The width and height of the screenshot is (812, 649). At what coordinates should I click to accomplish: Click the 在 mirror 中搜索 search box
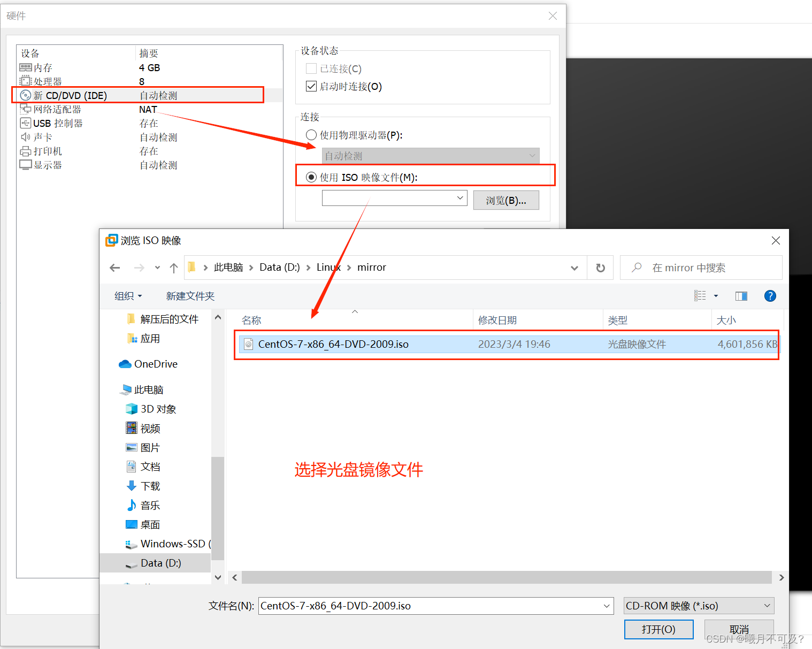tap(701, 268)
